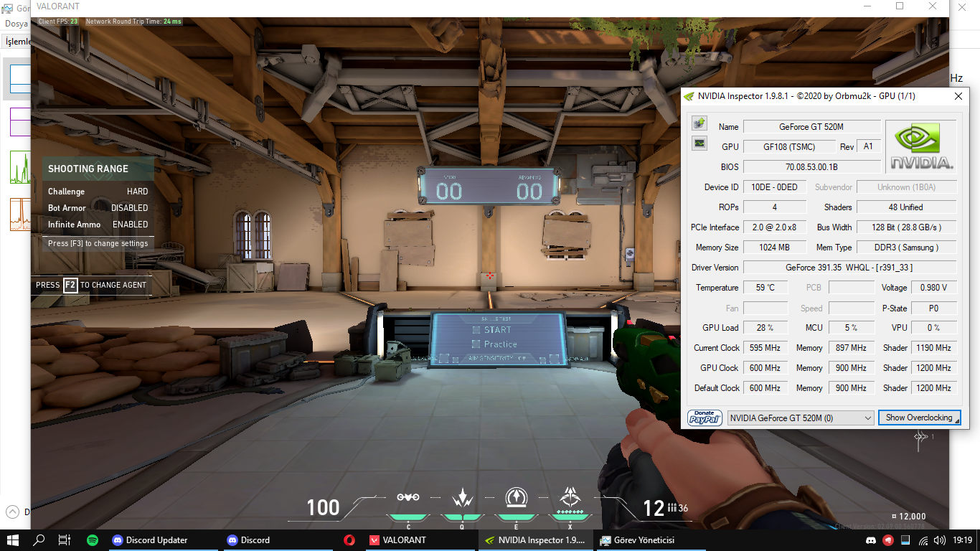Image resolution: width=980 pixels, height=551 pixels.
Task: Click the Challenge HARD setting row
Action: [98, 192]
